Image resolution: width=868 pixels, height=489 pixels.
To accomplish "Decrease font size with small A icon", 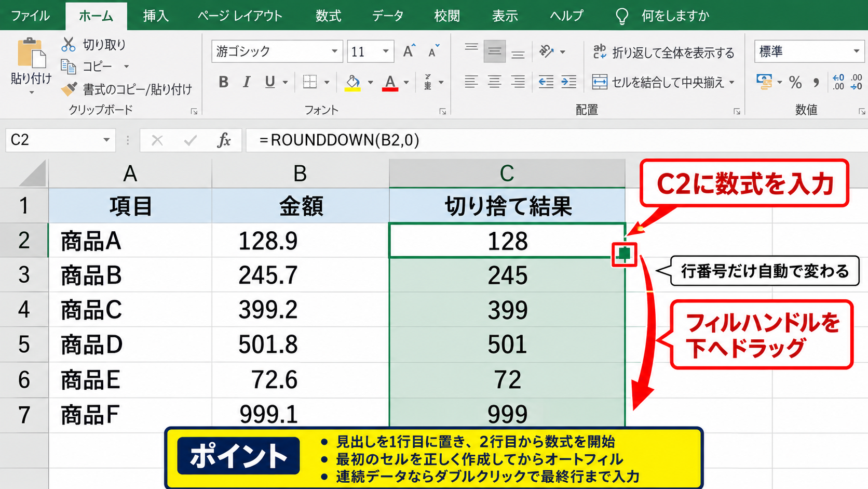I will [433, 51].
